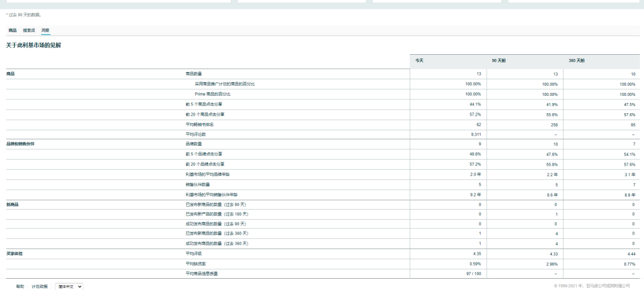Click the heading 关于此利基市场的见解

coord(33,45)
